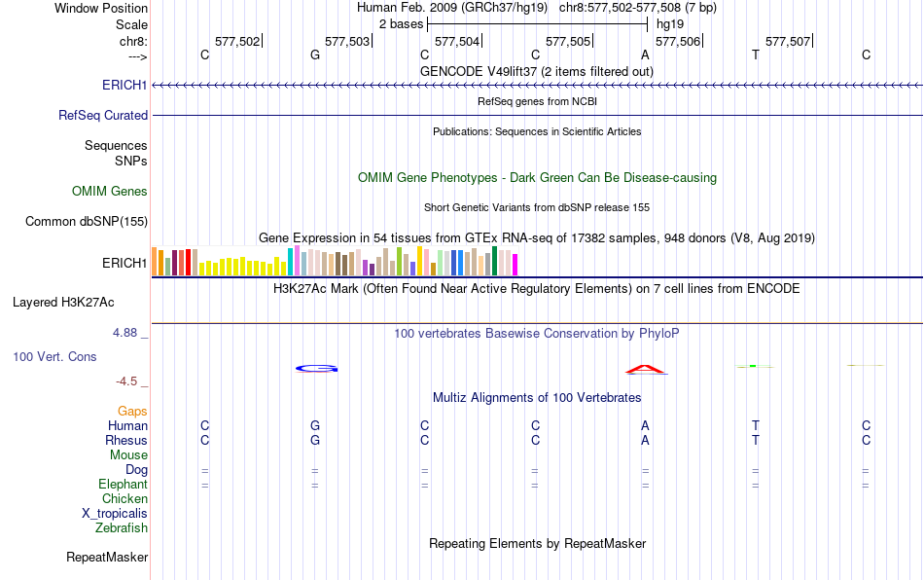Open the H3K27Ac Mark track title

(537, 289)
